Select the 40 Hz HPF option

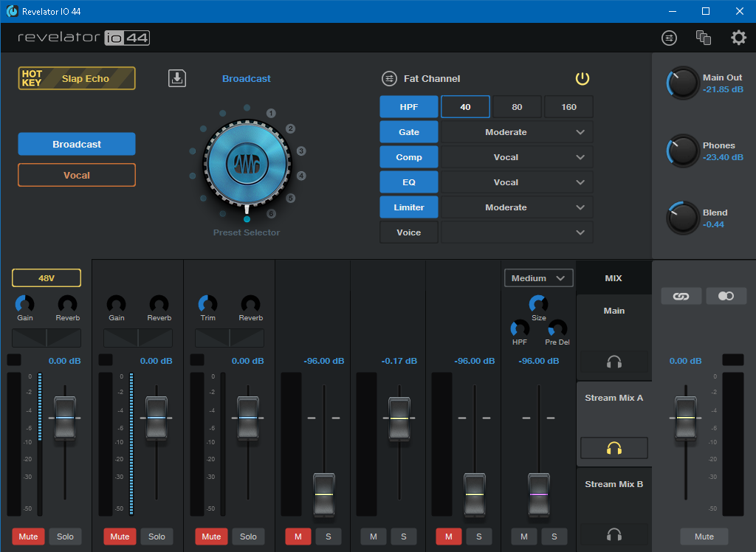[x=465, y=107]
